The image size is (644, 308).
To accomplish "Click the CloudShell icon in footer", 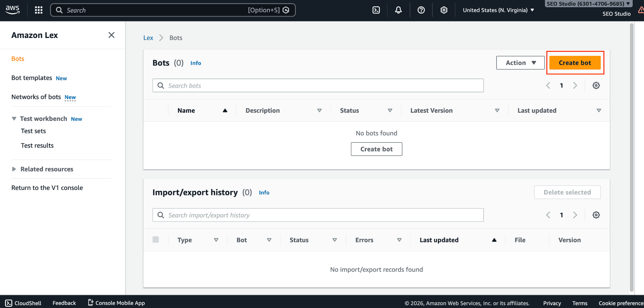I will point(9,303).
